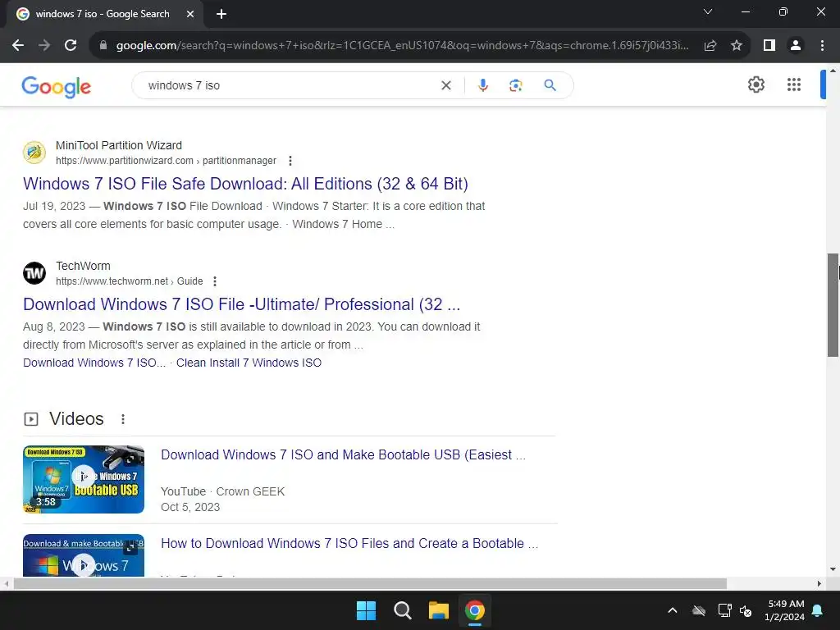Open the Videos section options menu

123,419
